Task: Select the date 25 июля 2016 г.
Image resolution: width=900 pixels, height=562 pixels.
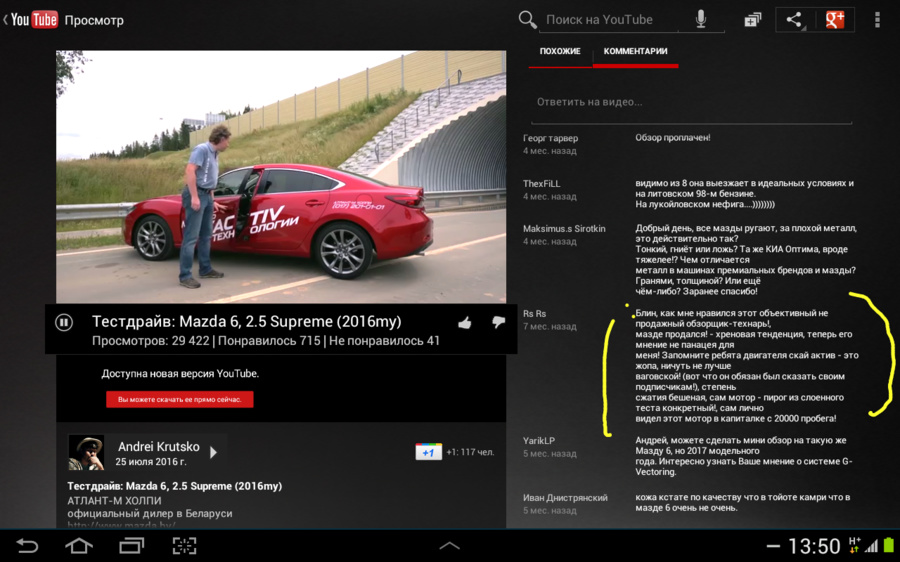Action: [150, 462]
